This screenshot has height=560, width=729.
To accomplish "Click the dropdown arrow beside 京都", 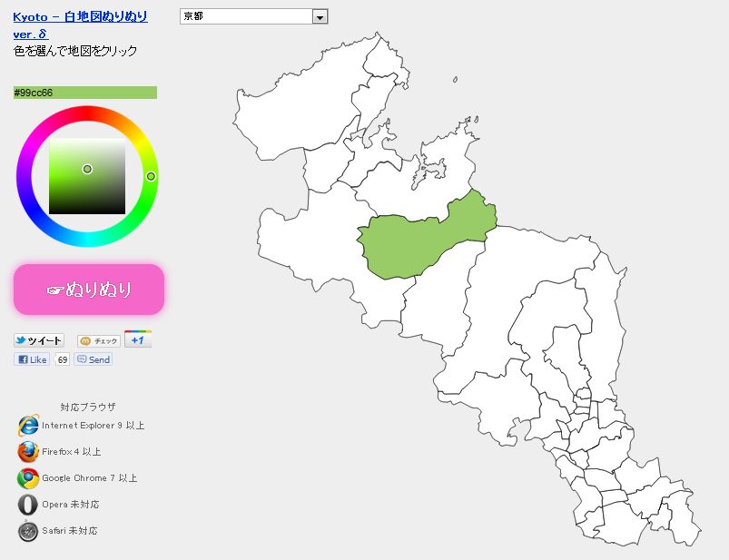I will coord(319,16).
